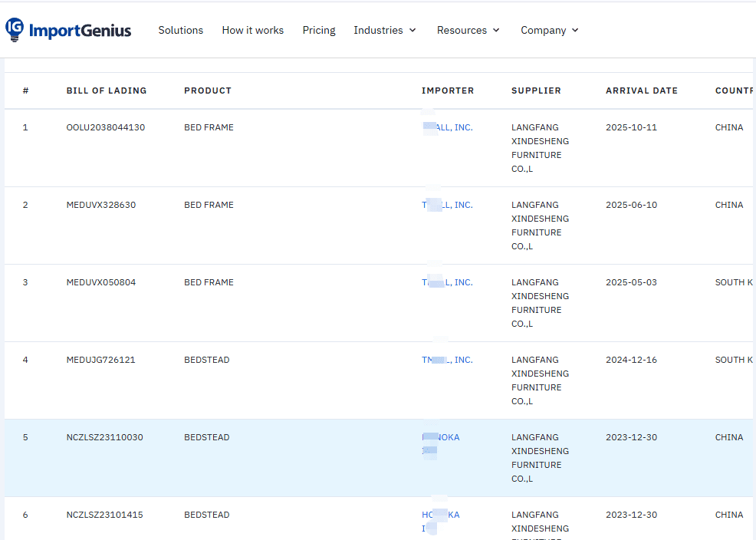Click the Supplier column header
This screenshot has width=756, height=540.
(x=536, y=91)
